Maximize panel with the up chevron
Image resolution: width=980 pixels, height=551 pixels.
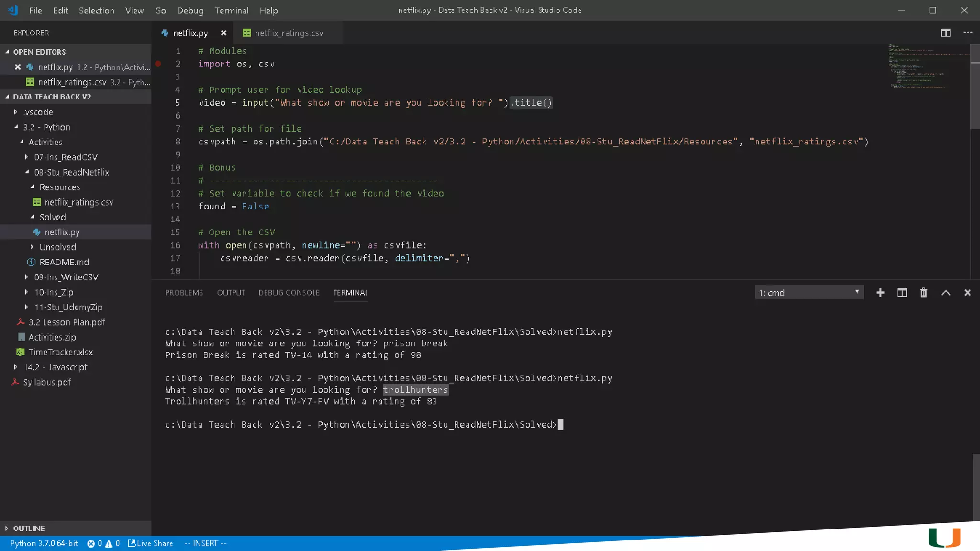(946, 293)
